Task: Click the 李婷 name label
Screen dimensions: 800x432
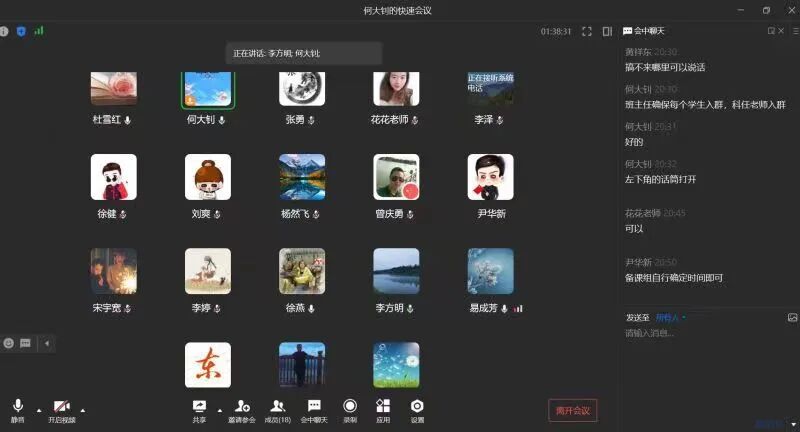Action: 201,308
